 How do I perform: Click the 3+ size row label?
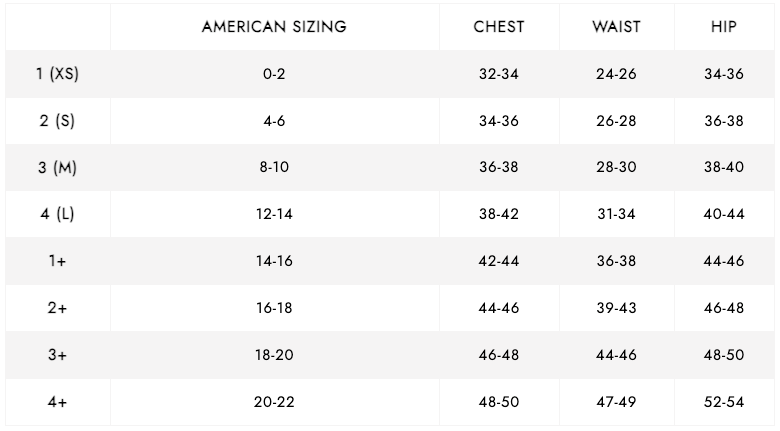pos(57,355)
